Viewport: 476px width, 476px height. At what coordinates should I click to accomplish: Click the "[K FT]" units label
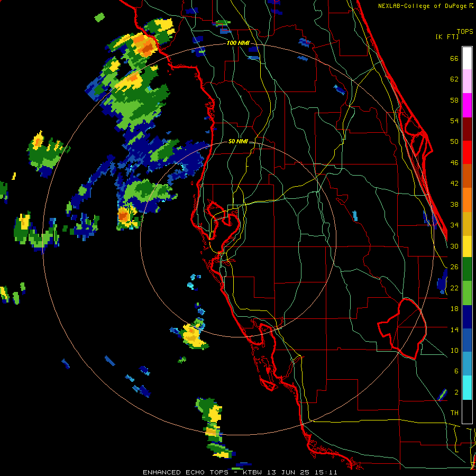coord(447,36)
